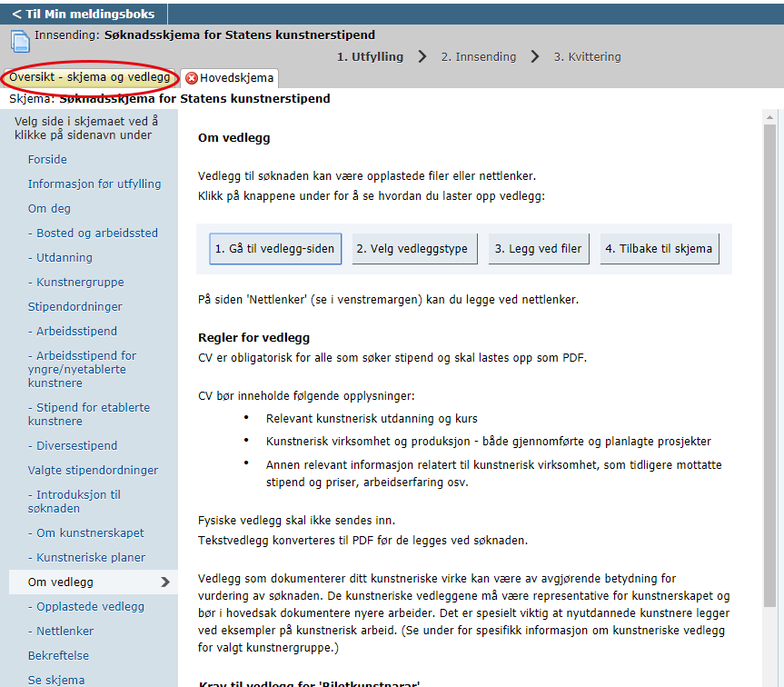Open the Forside page link
The image size is (784, 687).
point(47,160)
